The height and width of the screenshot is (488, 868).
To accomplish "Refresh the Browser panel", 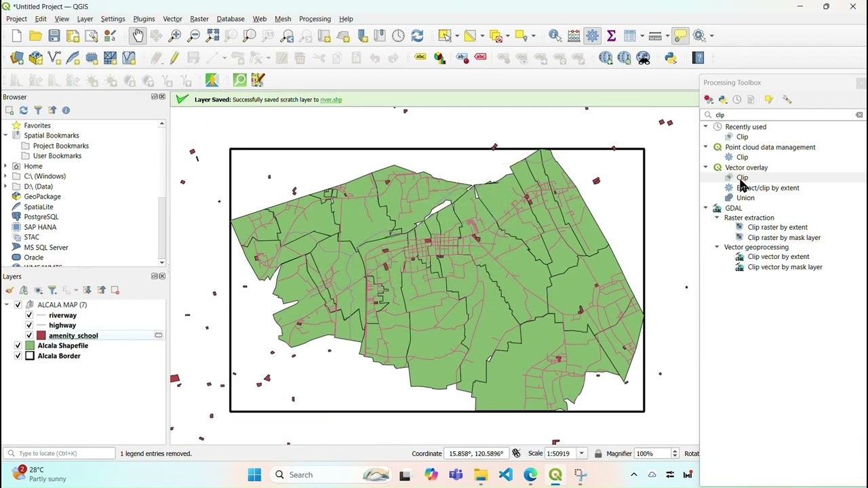I will pyautogui.click(x=24, y=110).
